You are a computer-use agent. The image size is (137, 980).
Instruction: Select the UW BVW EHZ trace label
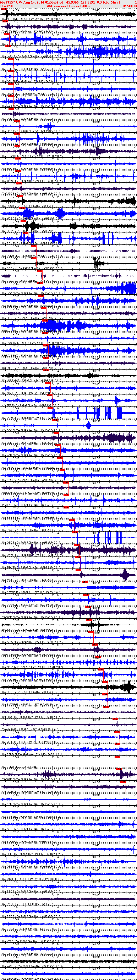point(31,530)
